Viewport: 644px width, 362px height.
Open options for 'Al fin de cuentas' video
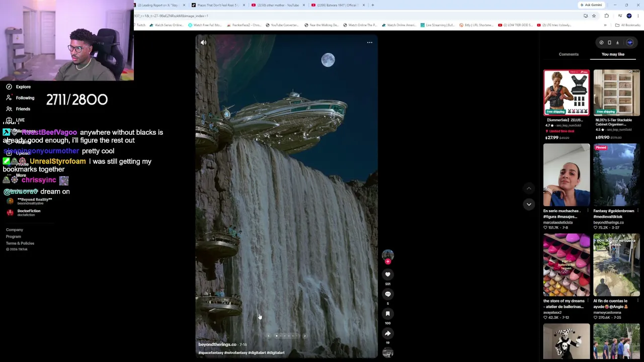638,301
